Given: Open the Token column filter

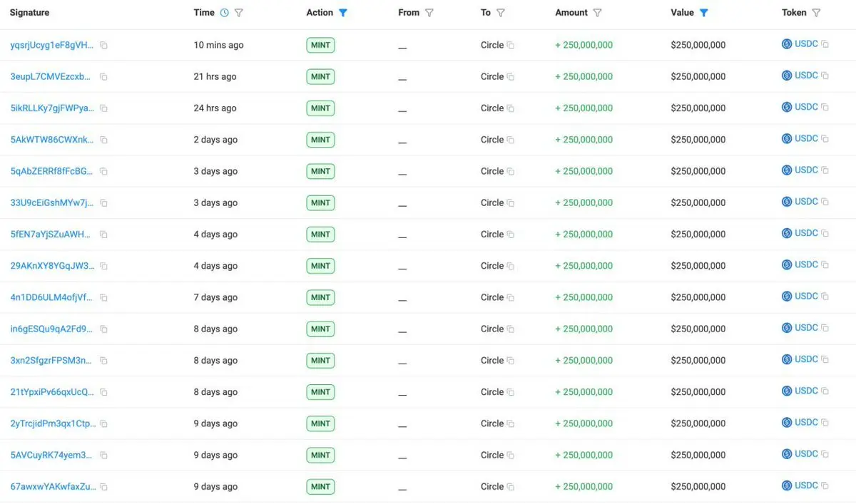Looking at the screenshot, I should (x=816, y=13).
